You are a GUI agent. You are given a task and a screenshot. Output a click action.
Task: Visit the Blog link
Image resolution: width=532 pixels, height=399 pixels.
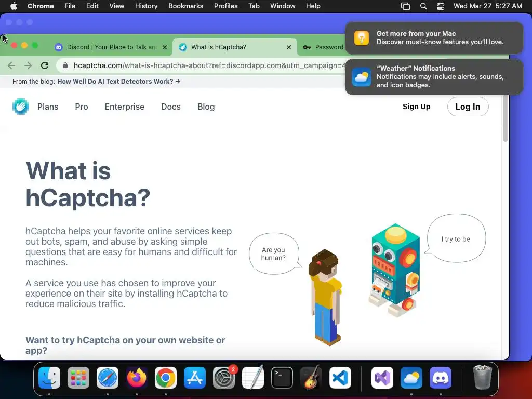tap(206, 107)
